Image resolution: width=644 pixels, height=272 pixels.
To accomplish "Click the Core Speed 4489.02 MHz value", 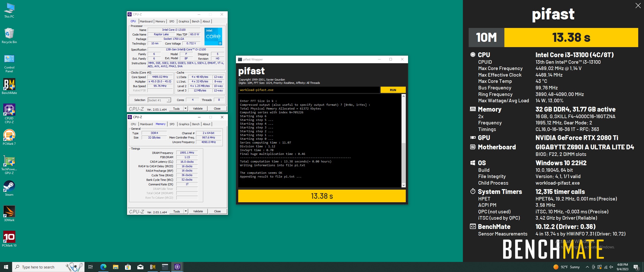I will (x=160, y=77).
